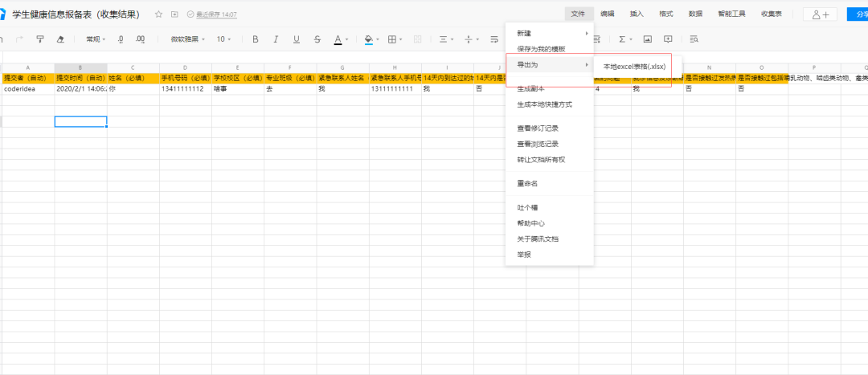Viewport: 868px width, 375px height.
Task: Open find and replace icon
Action: 694,39
